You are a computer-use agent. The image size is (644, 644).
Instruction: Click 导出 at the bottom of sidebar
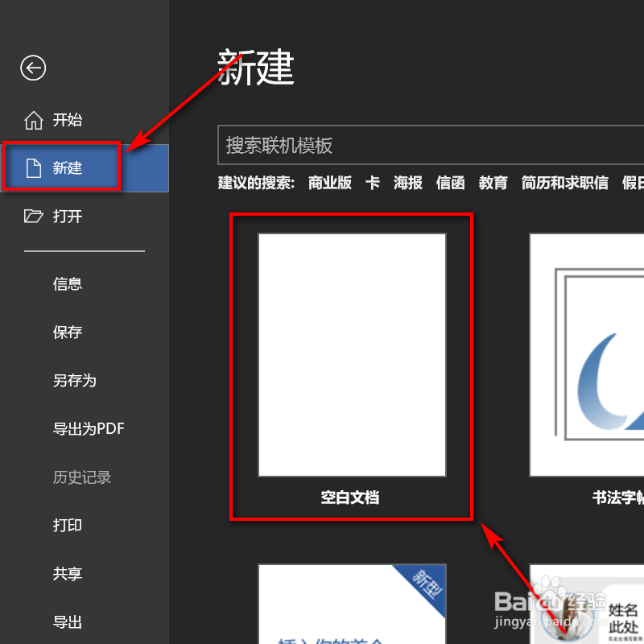67,621
